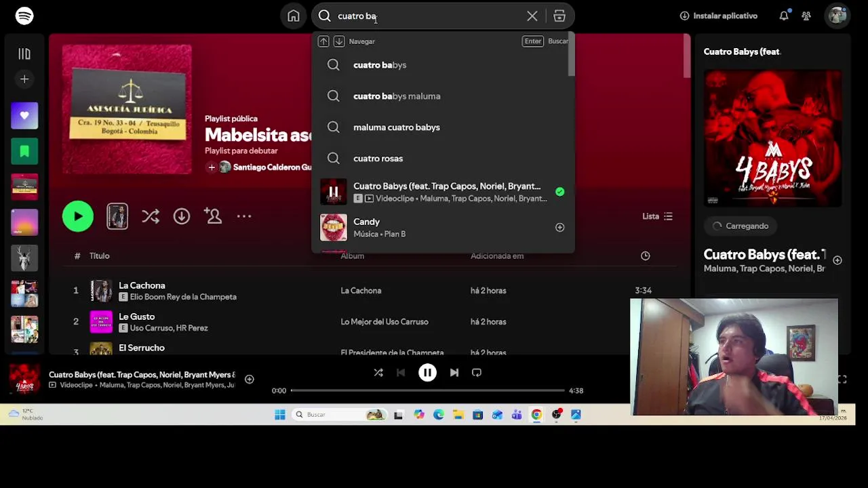Sort by the Título column header
The image size is (868, 488).
pyautogui.click(x=99, y=256)
